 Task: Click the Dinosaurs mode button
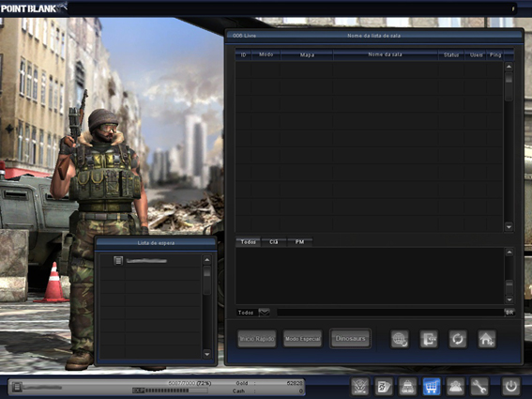tap(350, 339)
